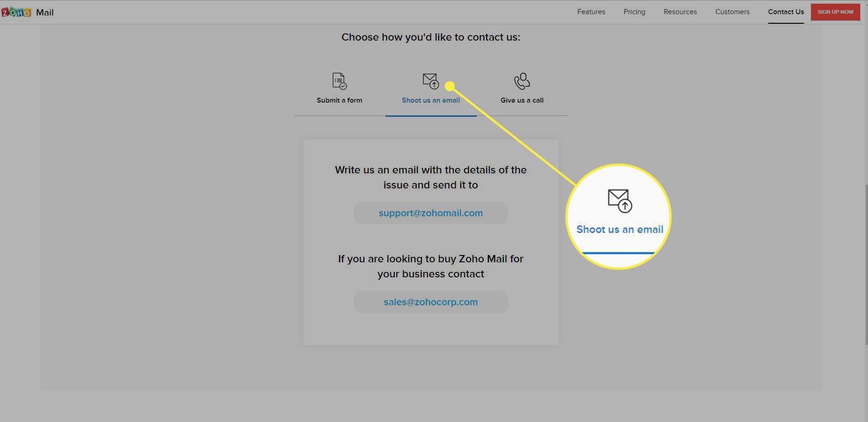868x422 pixels.
Task: Open the Resources menu
Action: pyautogui.click(x=680, y=12)
